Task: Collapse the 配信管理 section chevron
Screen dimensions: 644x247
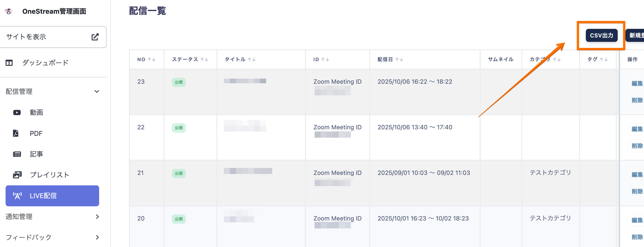Action: click(97, 91)
